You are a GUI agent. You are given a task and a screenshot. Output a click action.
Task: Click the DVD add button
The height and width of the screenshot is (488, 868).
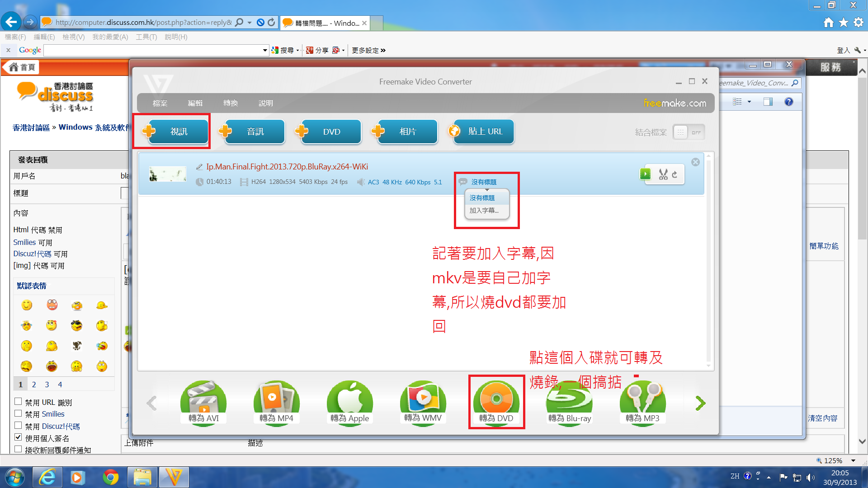point(331,131)
